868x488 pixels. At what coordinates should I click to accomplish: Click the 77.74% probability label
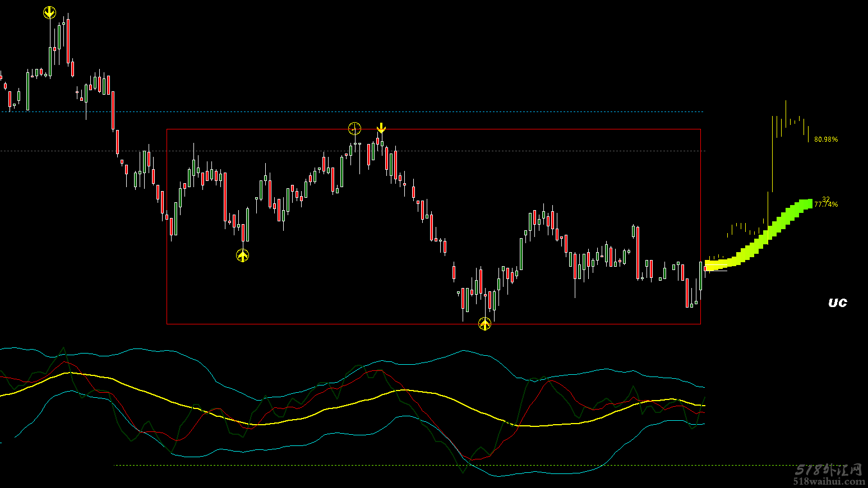pyautogui.click(x=826, y=205)
